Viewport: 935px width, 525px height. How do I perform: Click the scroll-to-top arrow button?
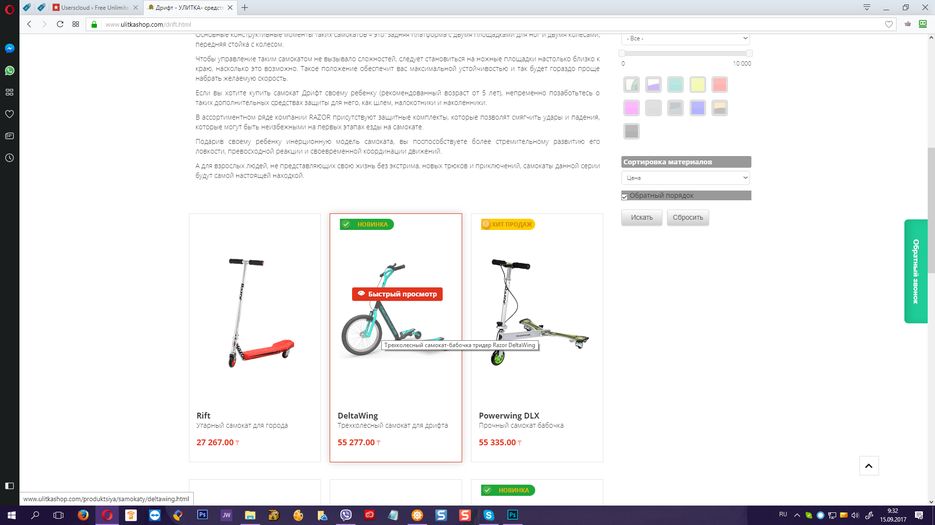[869, 466]
